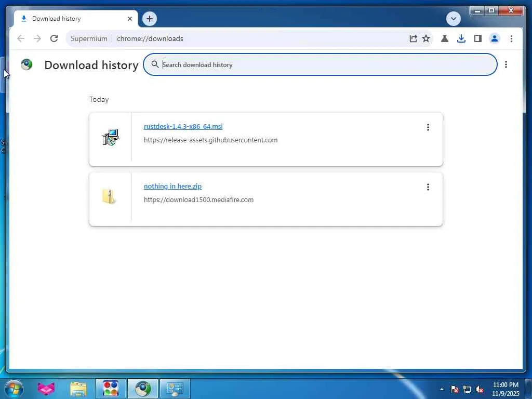
Task: Click the download1500.mediafire.com source URL
Action: (x=198, y=200)
